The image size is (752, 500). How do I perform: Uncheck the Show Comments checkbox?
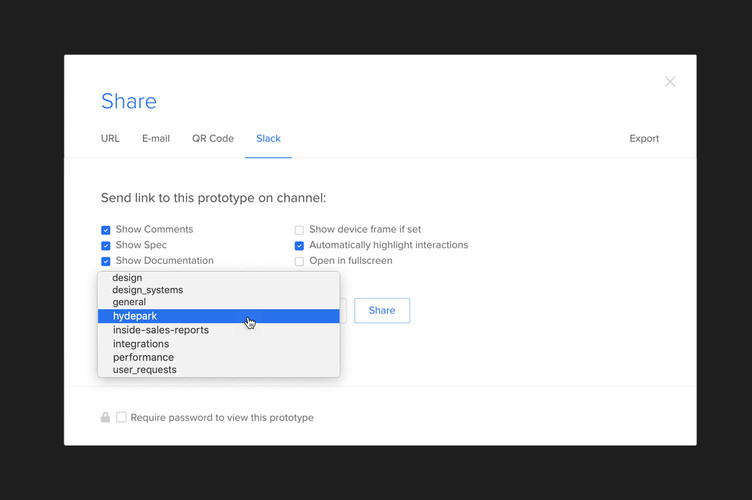(x=106, y=230)
